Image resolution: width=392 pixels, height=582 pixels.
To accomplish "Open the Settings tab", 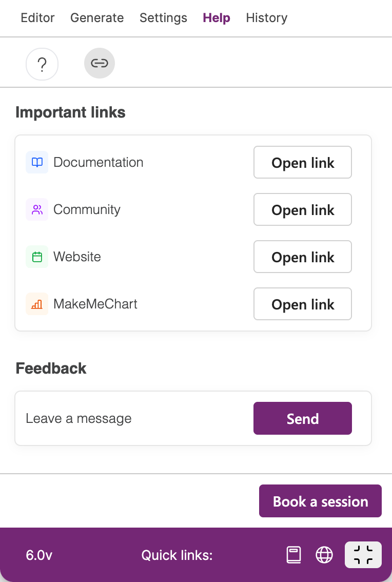I will click(163, 18).
